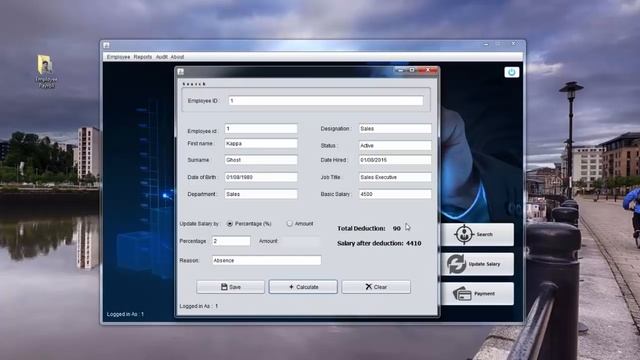Click the Reason field showing Absence
The height and width of the screenshot is (360, 640).
(x=267, y=260)
